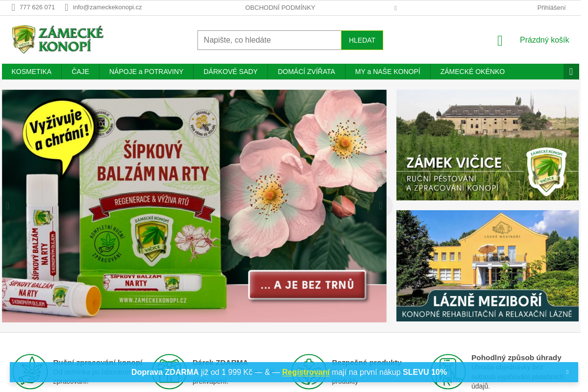Open NÁPOJE a POTRAVINY category
Image resolution: width=588 pixels, height=392 pixels.
[146, 72]
